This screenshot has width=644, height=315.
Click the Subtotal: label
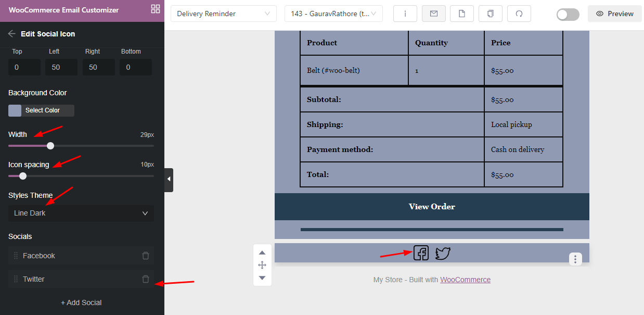[x=324, y=99]
